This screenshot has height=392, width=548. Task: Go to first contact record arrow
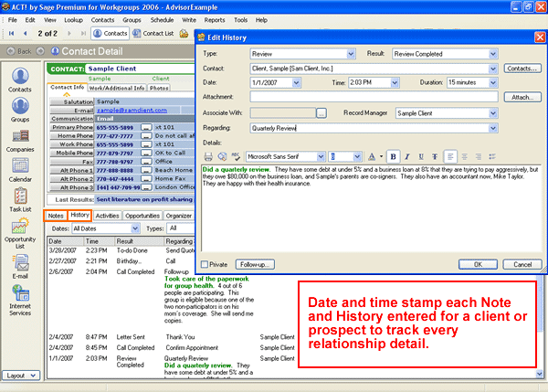pyautogui.click(x=12, y=33)
